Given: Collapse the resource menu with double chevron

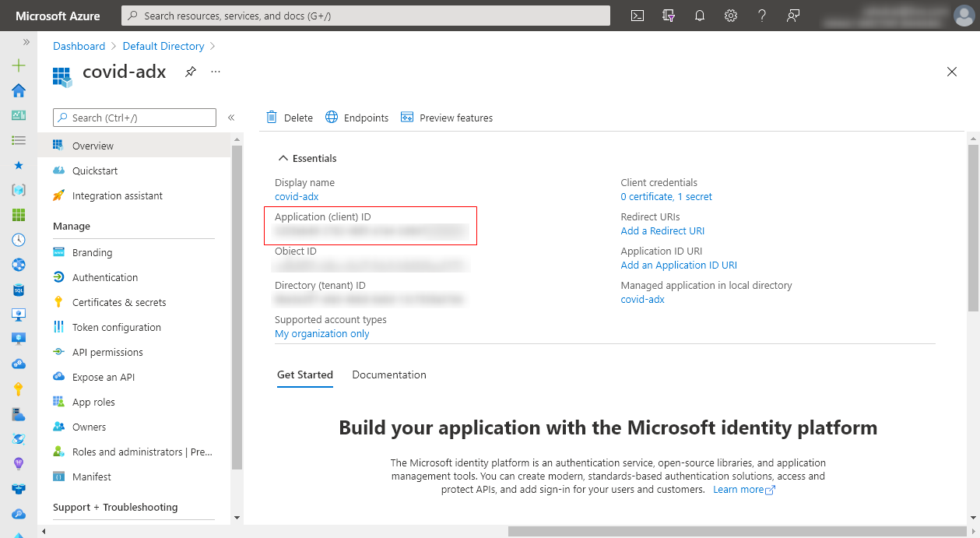Looking at the screenshot, I should point(231,118).
